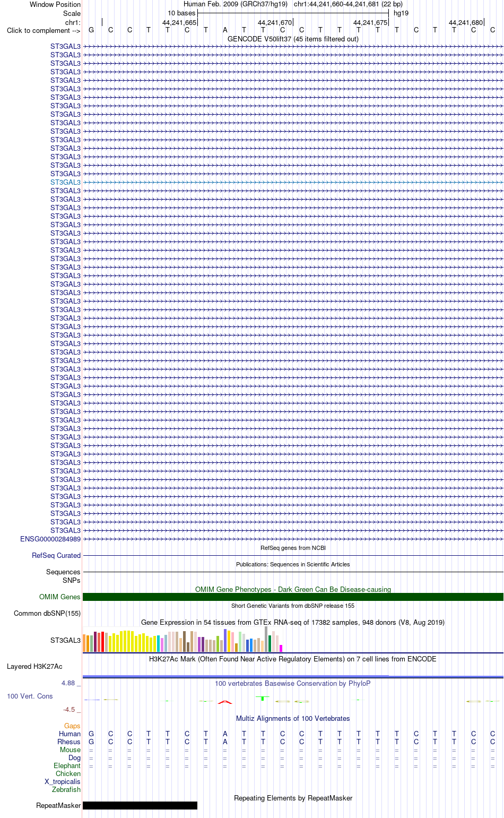Click '100 vertebrates Basewise Conservation by PhyloP' title

coord(293,683)
